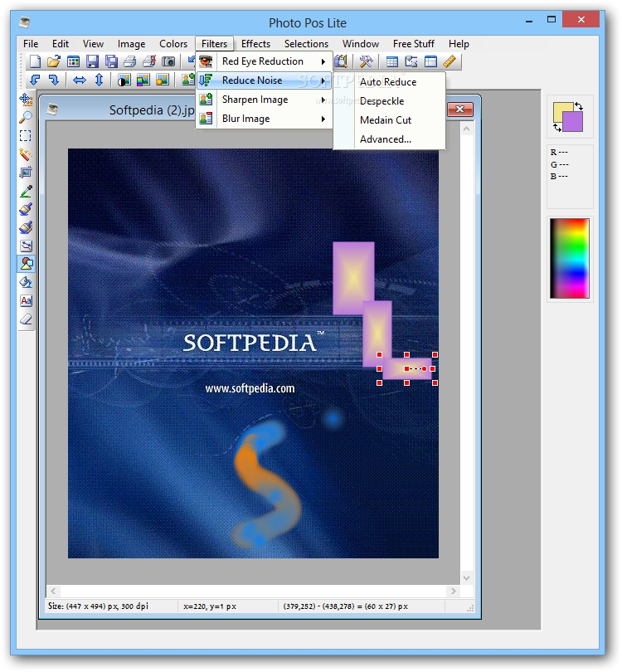Click the black and white contrast icon
The image size is (622, 672).
(x=124, y=80)
